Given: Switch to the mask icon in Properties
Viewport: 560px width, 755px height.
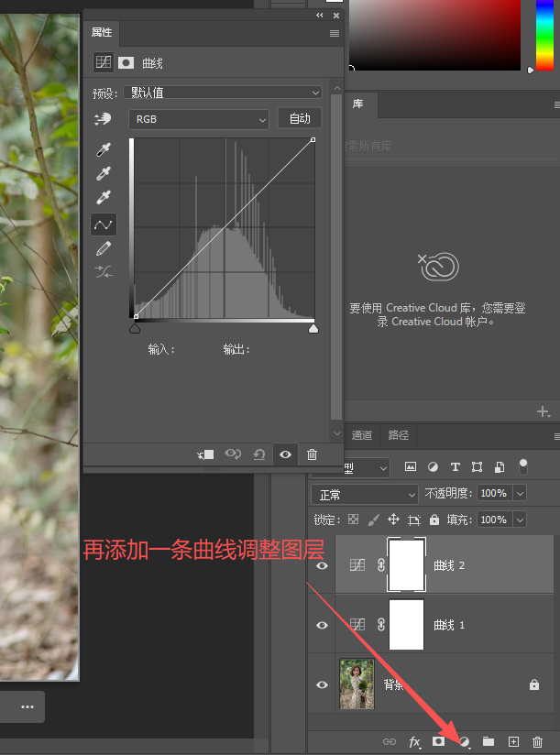Looking at the screenshot, I should coord(126,62).
